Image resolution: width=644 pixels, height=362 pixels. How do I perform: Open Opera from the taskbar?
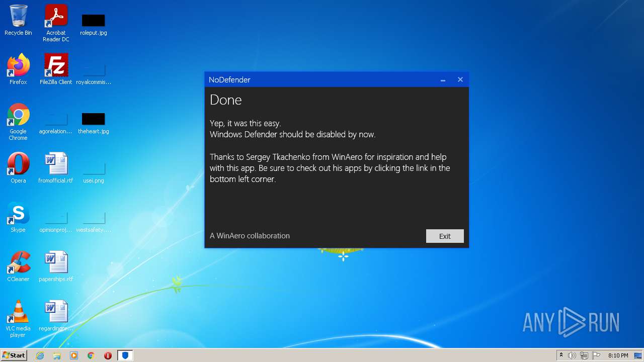[x=108, y=355]
